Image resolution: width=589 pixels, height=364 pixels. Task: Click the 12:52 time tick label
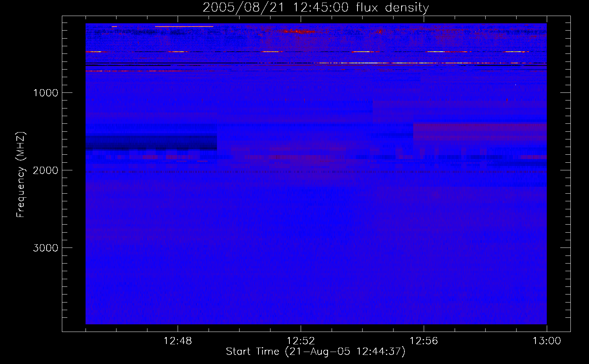(x=301, y=341)
